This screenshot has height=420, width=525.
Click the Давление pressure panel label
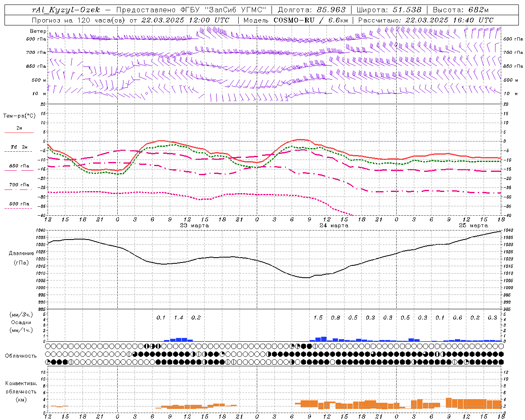coord(21,253)
